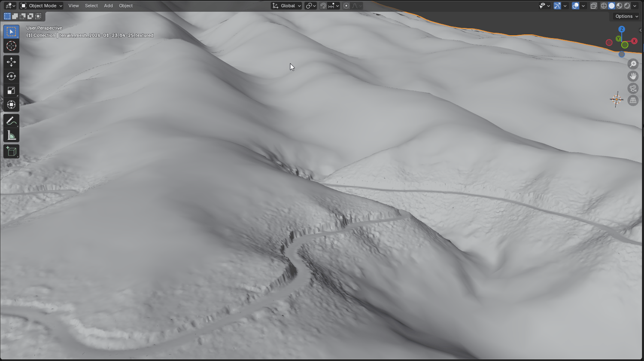Toggle viewport gizmos visibility
644x361 pixels.
pyautogui.click(x=557, y=6)
